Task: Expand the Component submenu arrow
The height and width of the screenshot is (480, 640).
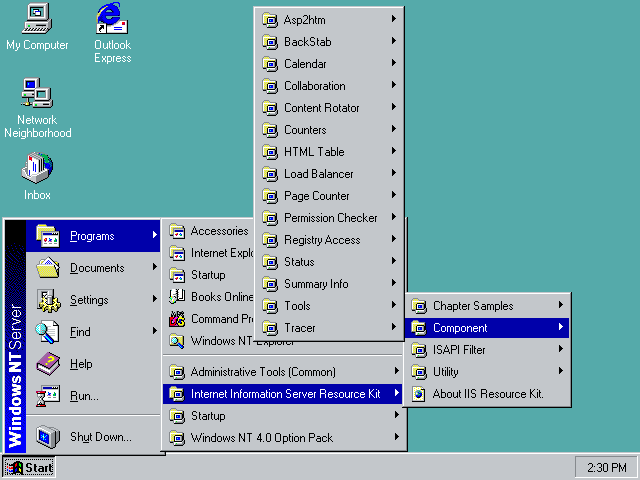Action: pyautogui.click(x=561, y=327)
